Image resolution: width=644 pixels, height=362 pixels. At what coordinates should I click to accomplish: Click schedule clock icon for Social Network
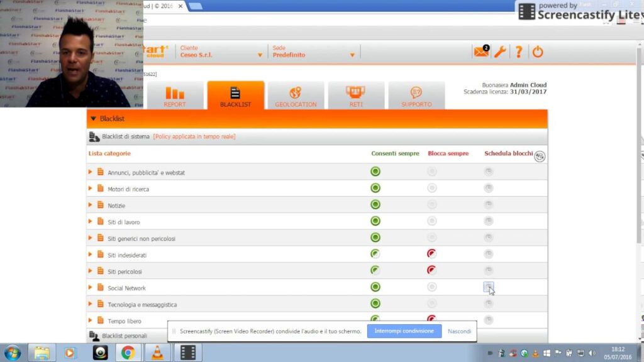point(488,287)
